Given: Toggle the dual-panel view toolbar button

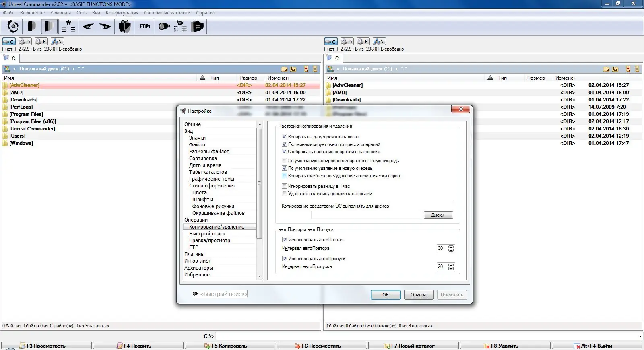Looking at the screenshot, I should (49, 27).
